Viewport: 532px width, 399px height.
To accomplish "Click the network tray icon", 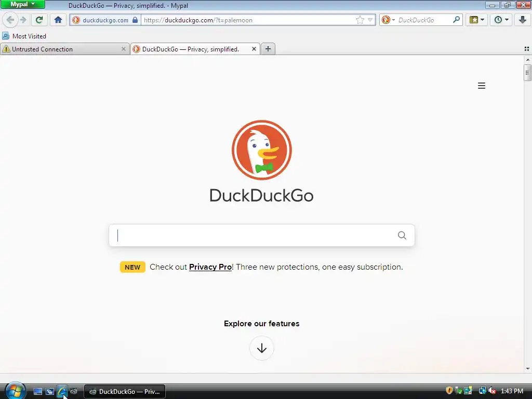I will [x=482, y=391].
